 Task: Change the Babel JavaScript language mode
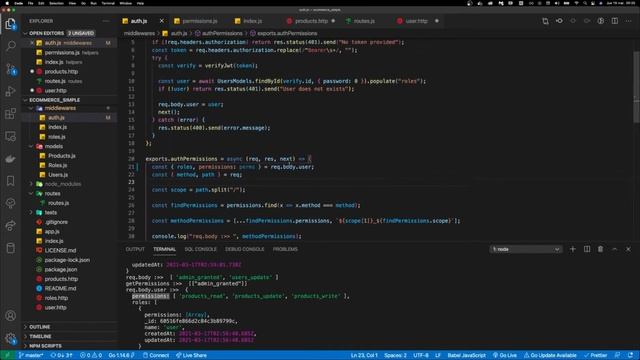(466, 355)
